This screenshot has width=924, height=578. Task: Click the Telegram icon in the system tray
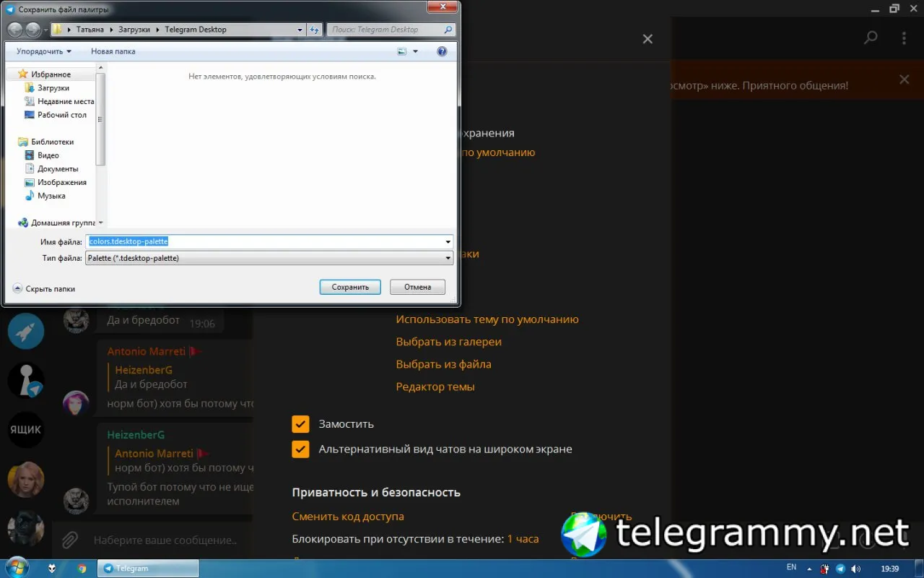click(840, 569)
